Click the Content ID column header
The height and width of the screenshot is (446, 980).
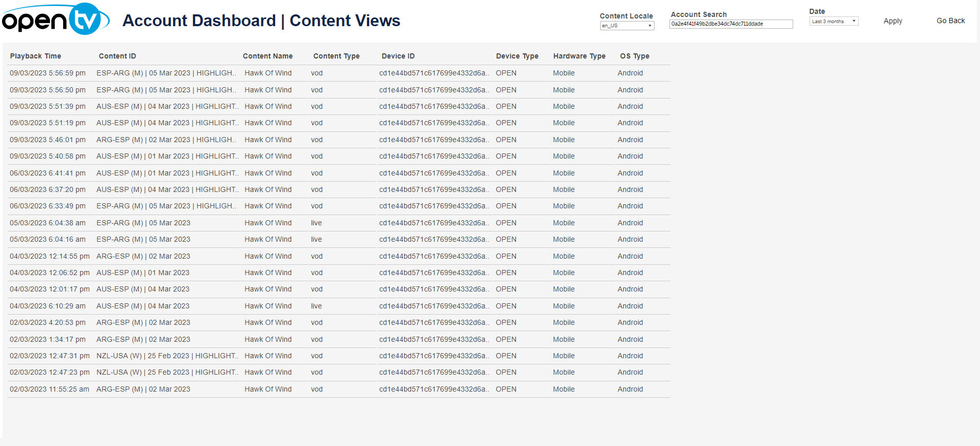tap(117, 56)
